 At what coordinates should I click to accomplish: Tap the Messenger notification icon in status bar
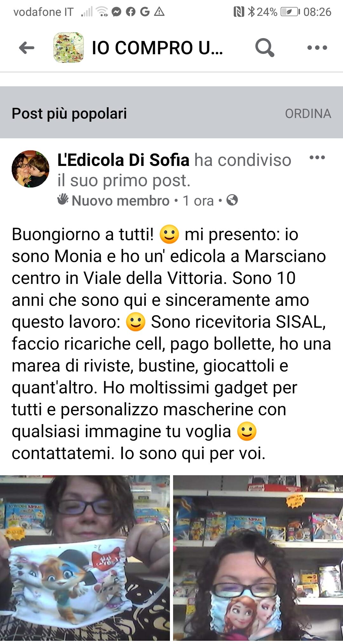click(x=117, y=12)
